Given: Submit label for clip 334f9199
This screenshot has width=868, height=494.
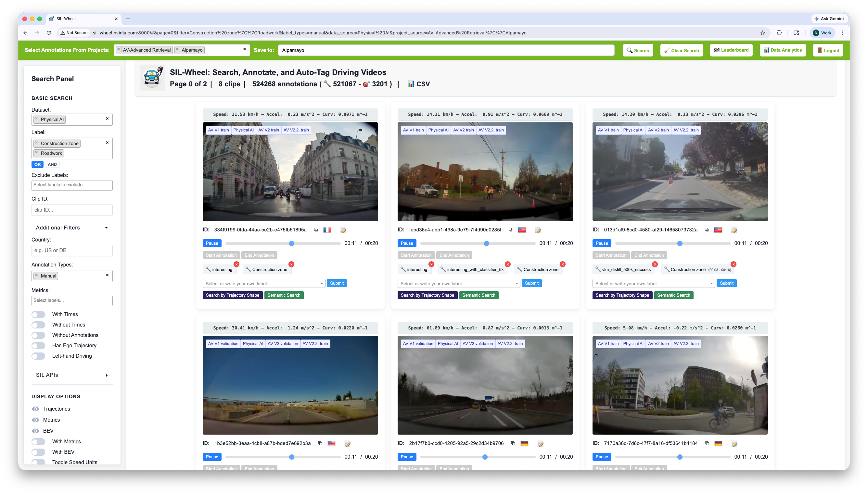Looking at the screenshot, I should pos(337,283).
